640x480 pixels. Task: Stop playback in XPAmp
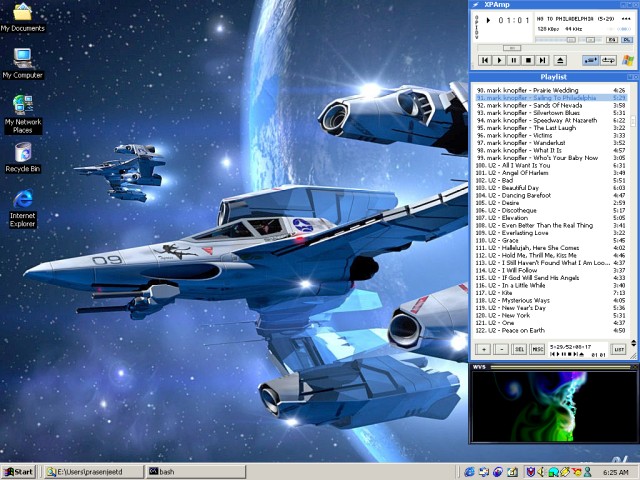(x=528, y=60)
